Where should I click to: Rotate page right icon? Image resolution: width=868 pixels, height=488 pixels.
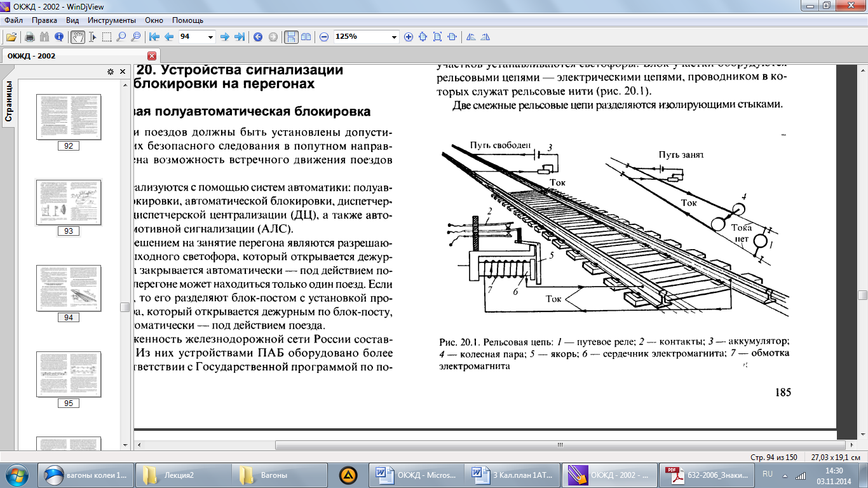point(485,37)
